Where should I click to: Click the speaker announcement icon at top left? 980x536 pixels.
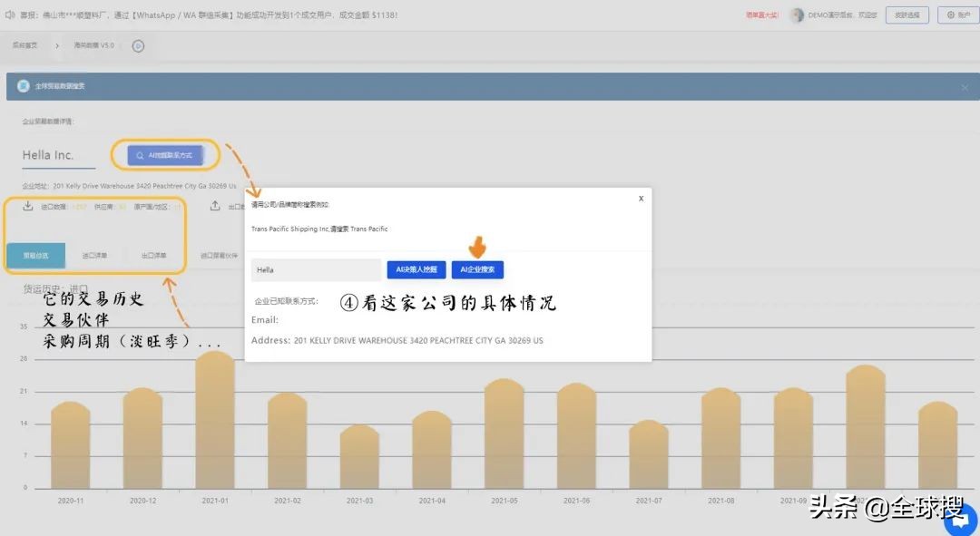click(9, 15)
